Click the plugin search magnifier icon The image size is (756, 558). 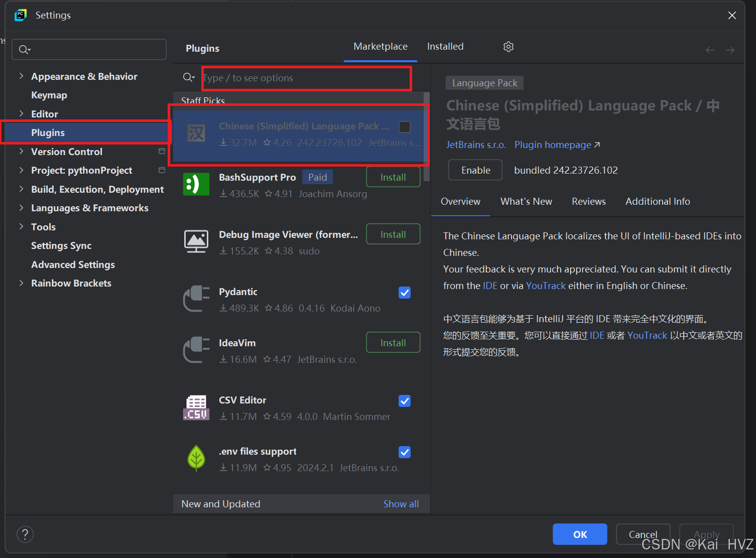pos(189,77)
